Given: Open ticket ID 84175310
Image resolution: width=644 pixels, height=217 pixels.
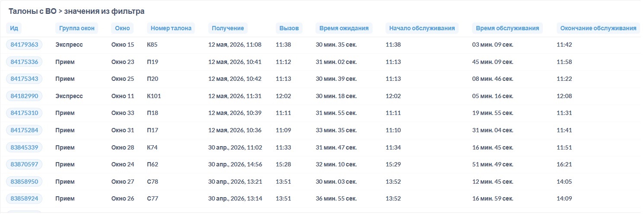Looking at the screenshot, I should click(x=24, y=113).
